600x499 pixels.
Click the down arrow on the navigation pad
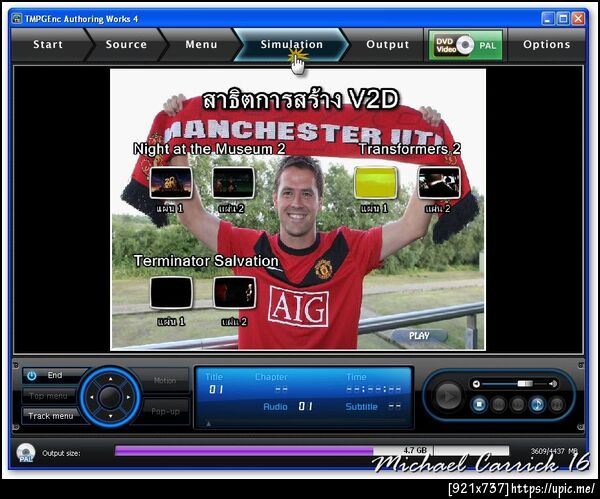click(x=111, y=416)
